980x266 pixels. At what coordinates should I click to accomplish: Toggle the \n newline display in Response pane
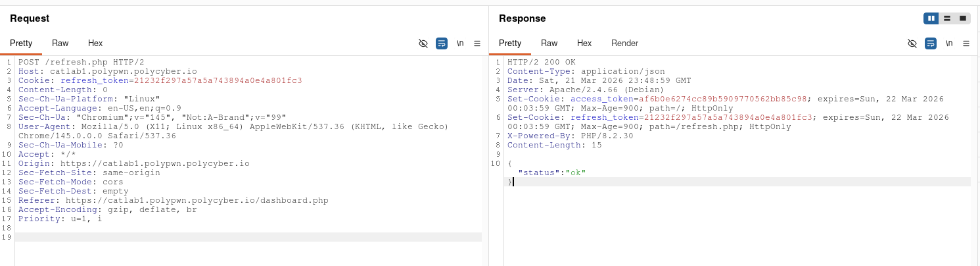coord(949,43)
